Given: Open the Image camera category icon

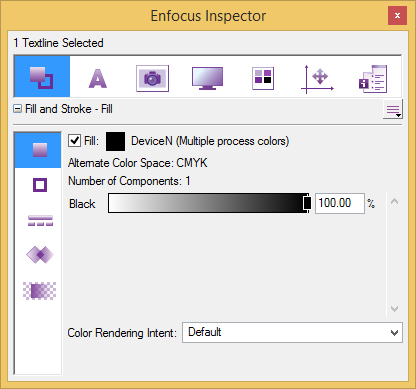Looking at the screenshot, I should click(152, 78).
